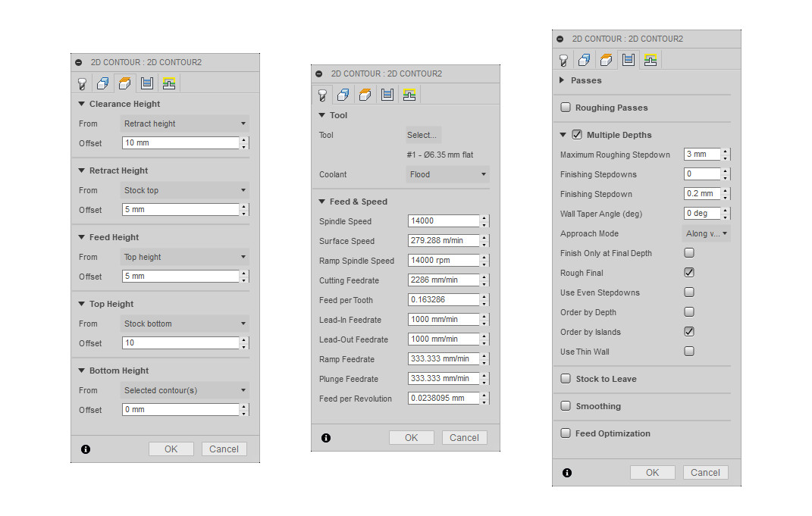This screenshot has height=516, width=812.
Task: Open Clearance Height From dropdown
Action: (x=184, y=124)
